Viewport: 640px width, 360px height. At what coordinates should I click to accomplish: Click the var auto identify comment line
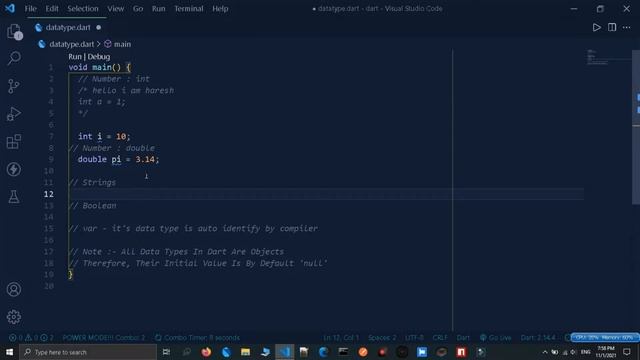pyautogui.click(x=193, y=229)
